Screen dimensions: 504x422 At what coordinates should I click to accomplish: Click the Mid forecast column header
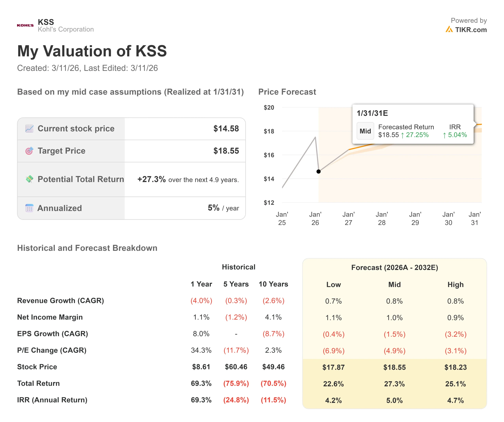394,285
